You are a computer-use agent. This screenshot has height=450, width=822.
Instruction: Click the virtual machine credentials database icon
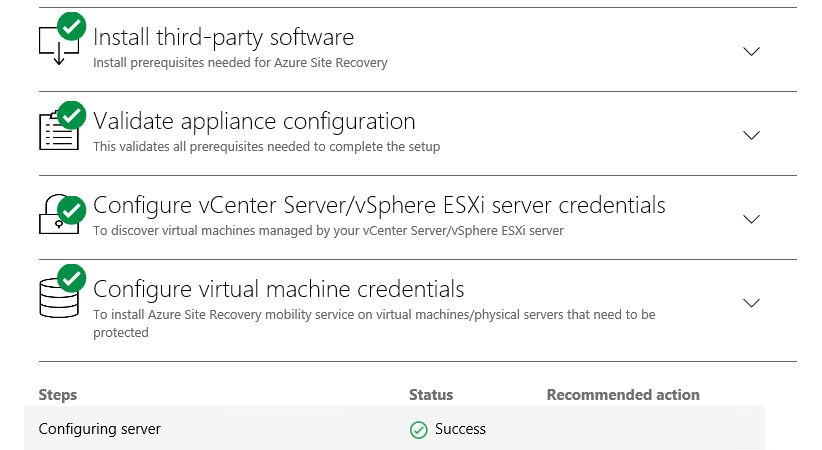point(59,298)
